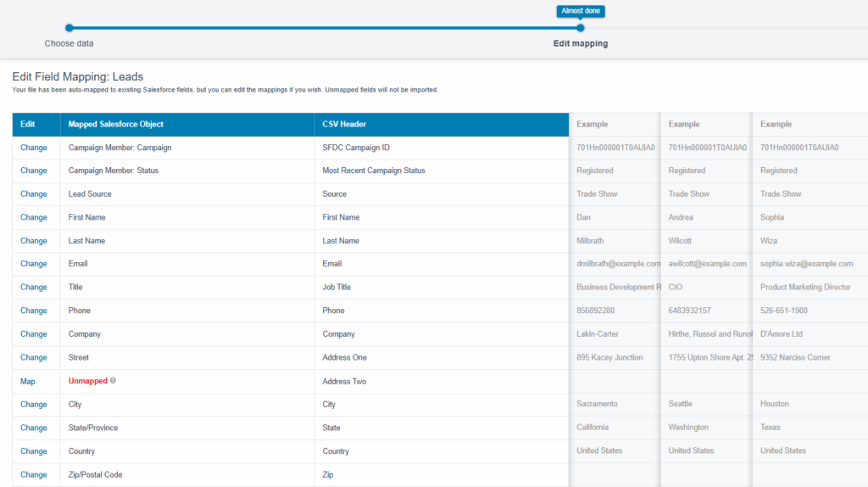The width and height of the screenshot is (868, 487).
Task: Click the 895 Kacey Junction example
Action: tap(609, 357)
